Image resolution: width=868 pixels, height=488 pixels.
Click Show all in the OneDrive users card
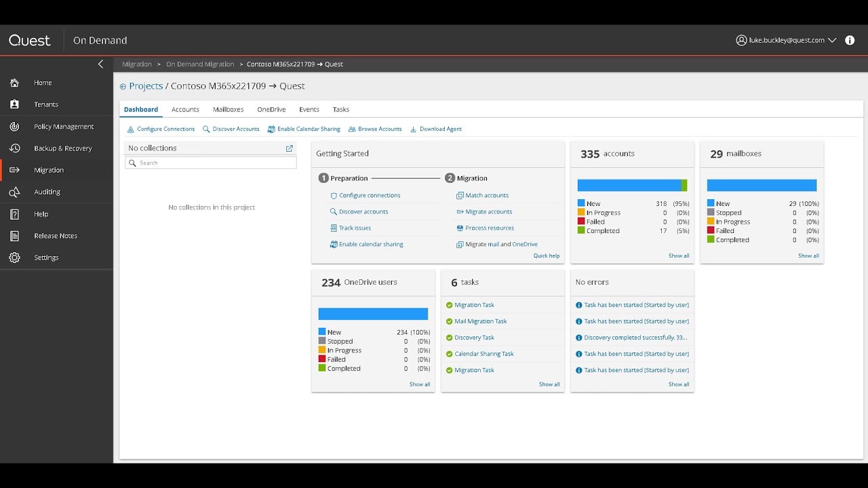click(x=420, y=384)
